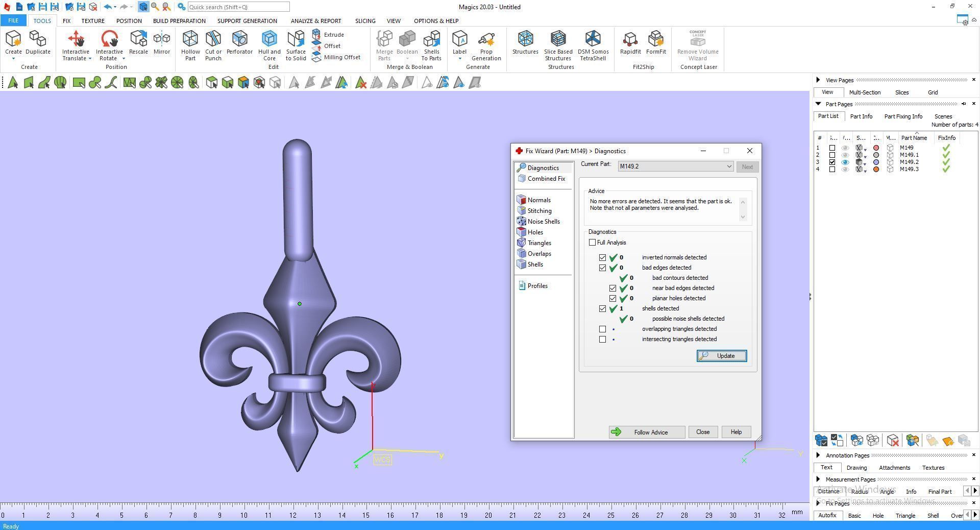This screenshot has height=530, width=980.
Task: Click the red color swatch for M149
Action: 876,148
